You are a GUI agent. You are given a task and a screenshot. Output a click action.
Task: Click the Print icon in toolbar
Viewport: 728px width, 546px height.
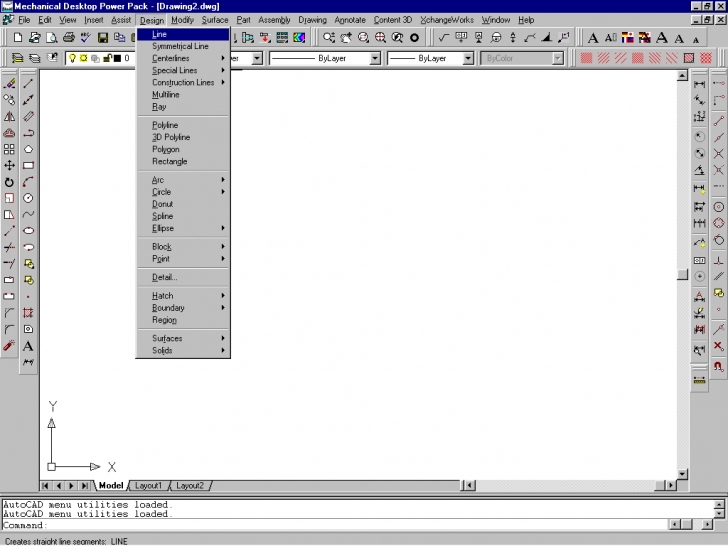point(69,38)
